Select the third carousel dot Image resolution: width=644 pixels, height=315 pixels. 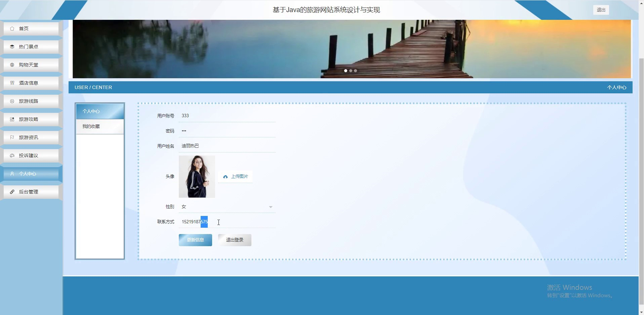pyautogui.click(x=355, y=71)
